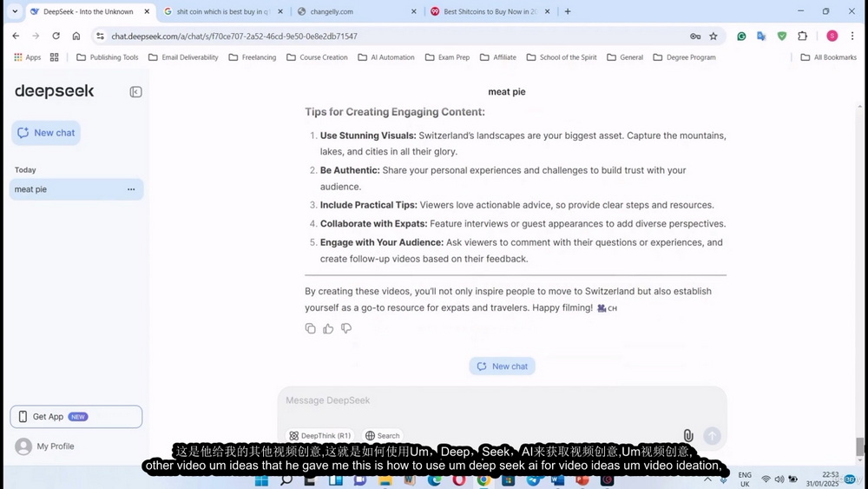Viewport: 868px width, 489px height.
Task: Click the 'meat pie' conversation title
Action: pos(507,92)
